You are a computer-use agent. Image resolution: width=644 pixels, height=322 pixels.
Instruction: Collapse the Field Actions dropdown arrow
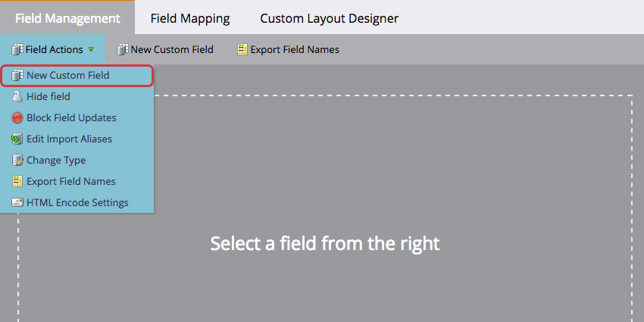tap(91, 50)
